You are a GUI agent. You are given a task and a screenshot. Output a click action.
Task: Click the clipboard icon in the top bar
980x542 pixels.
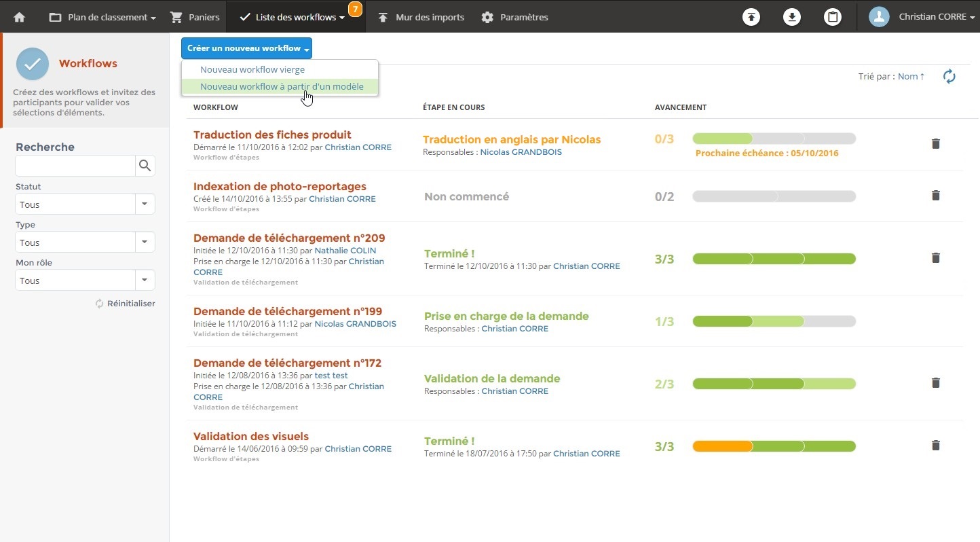coord(833,17)
